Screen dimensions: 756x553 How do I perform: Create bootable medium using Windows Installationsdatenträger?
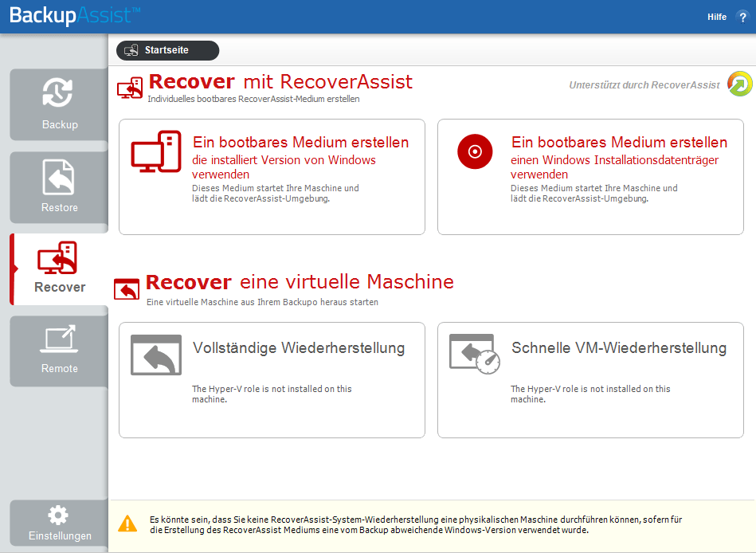(x=590, y=177)
